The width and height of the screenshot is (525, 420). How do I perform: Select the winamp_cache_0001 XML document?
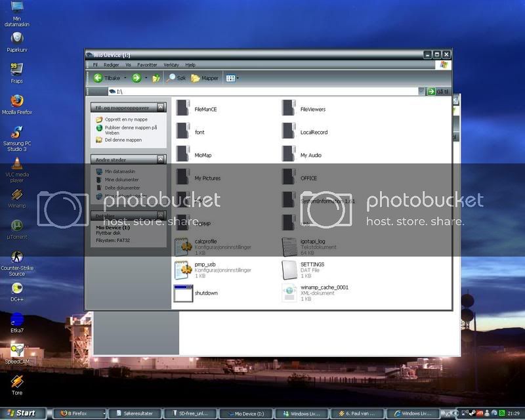pyautogui.click(x=315, y=293)
